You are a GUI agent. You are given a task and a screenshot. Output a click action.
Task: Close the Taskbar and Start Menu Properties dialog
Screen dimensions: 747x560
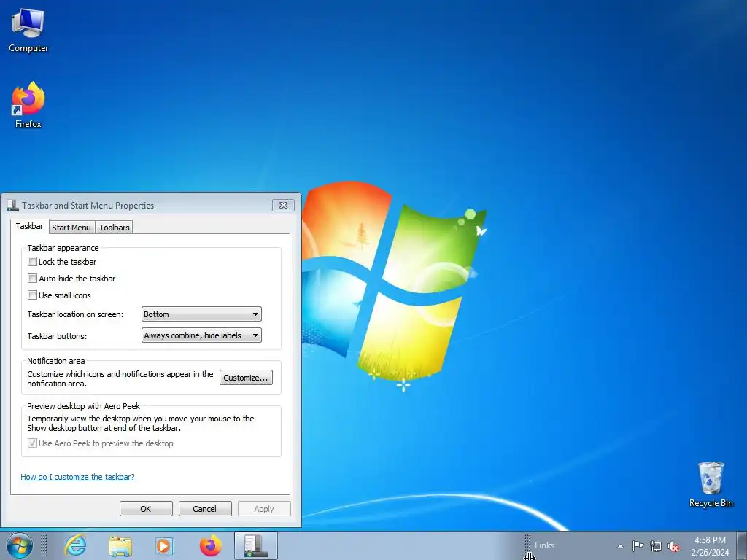point(283,205)
